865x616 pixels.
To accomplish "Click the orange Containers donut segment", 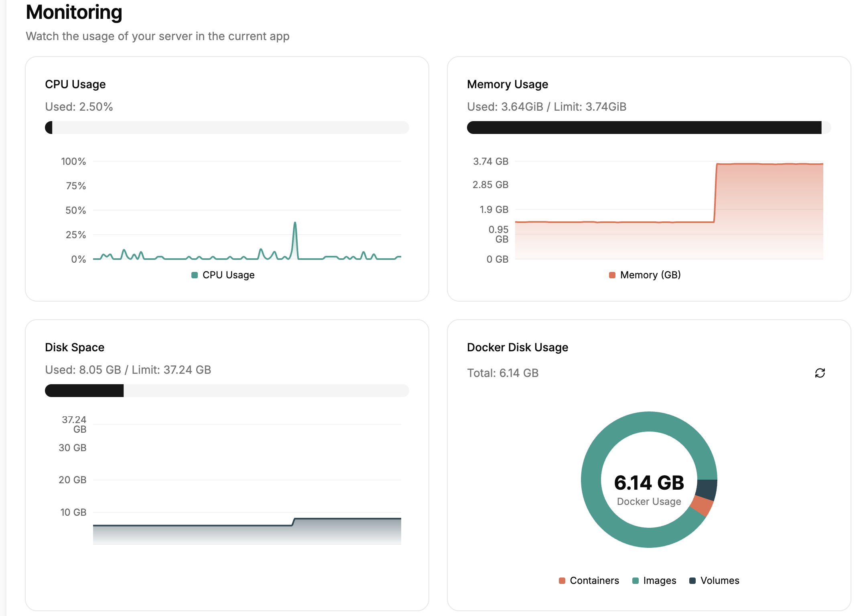I will click(702, 506).
